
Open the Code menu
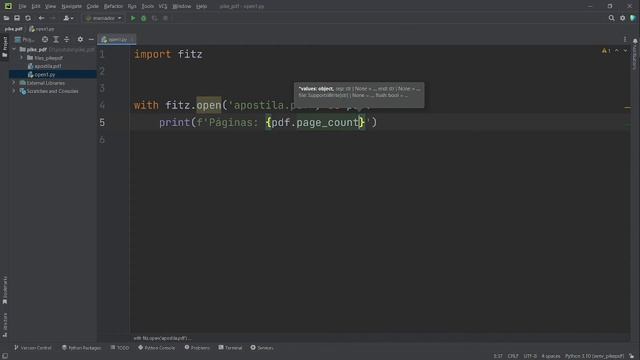(93, 6)
